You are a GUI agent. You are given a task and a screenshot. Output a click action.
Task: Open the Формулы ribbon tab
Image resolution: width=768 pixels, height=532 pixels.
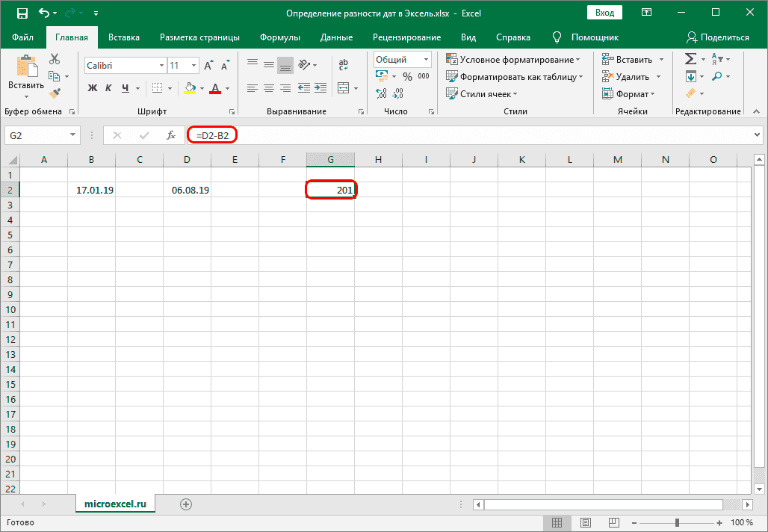click(280, 37)
